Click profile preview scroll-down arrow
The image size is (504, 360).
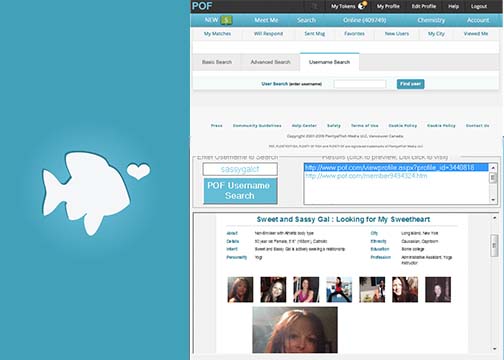pyautogui.click(x=494, y=349)
